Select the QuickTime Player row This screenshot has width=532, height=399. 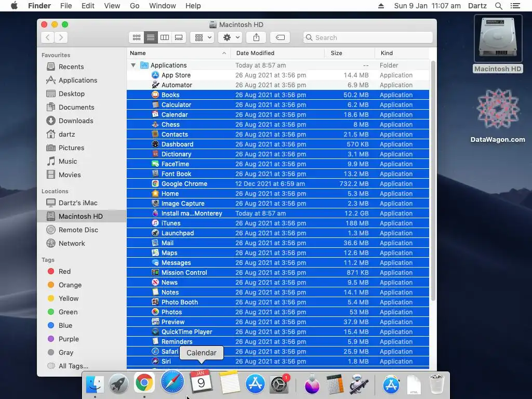278,332
